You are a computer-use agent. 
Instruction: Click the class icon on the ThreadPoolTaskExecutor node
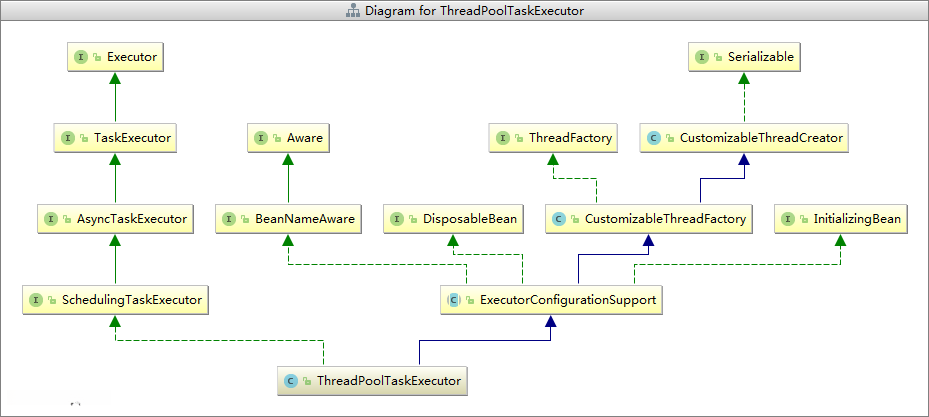click(291, 381)
